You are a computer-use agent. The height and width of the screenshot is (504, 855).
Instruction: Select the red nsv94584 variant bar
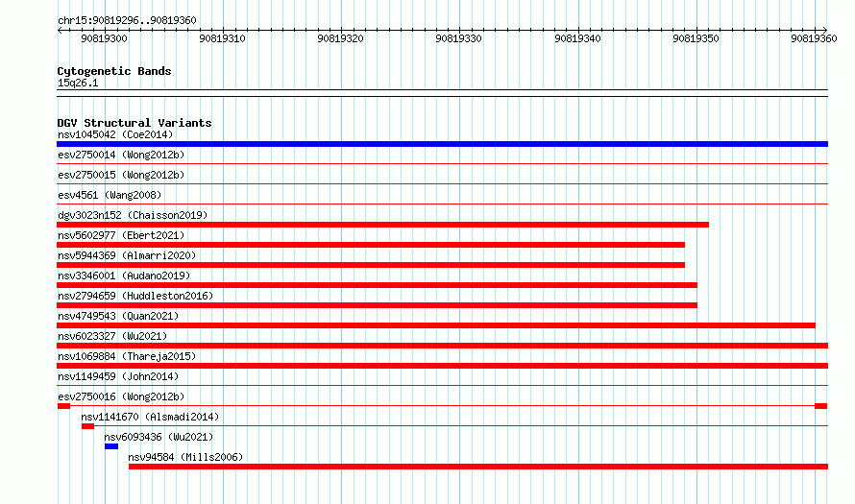[478, 467]
